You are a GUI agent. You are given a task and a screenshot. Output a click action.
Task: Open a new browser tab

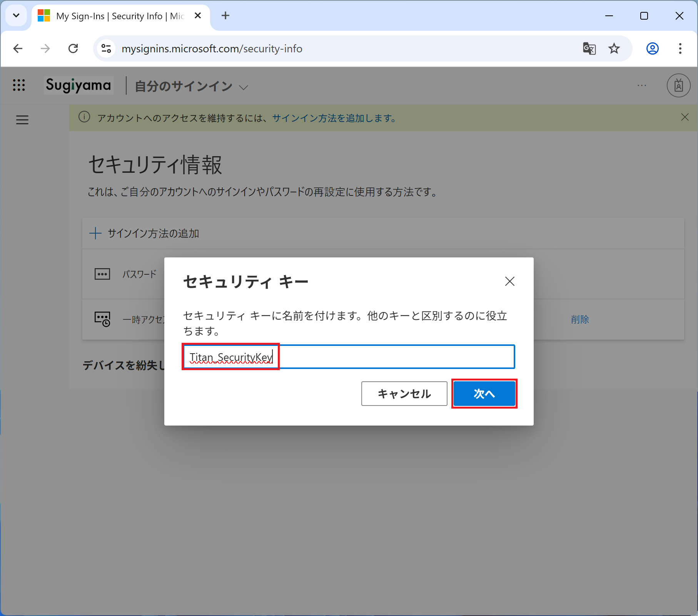pos(225,16)
